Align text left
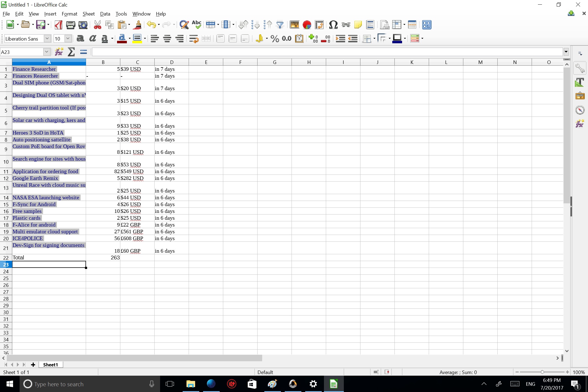The image size is (588, 392). point(155,39)
